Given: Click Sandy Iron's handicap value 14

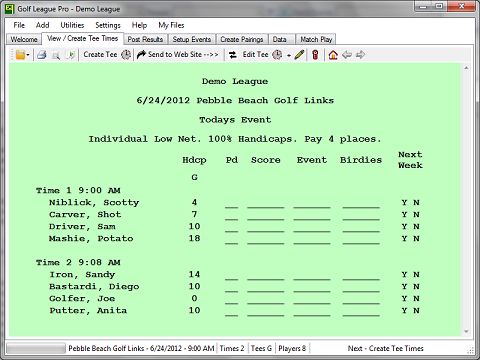Looking at the screenshot, I should point(194,274).
